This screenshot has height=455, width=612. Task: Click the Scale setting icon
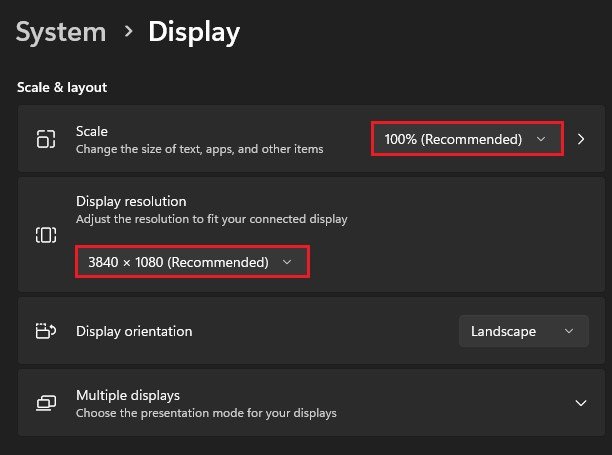coord(46,140)
